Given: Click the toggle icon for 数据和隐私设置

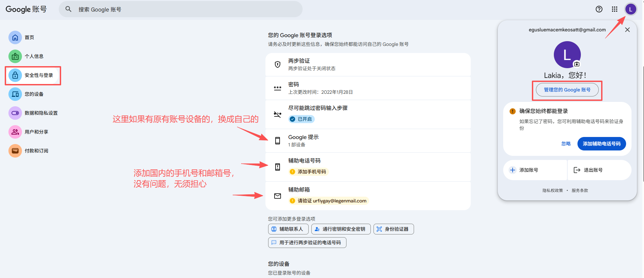Looking at the screenshot, I should (x=15, y=113).
